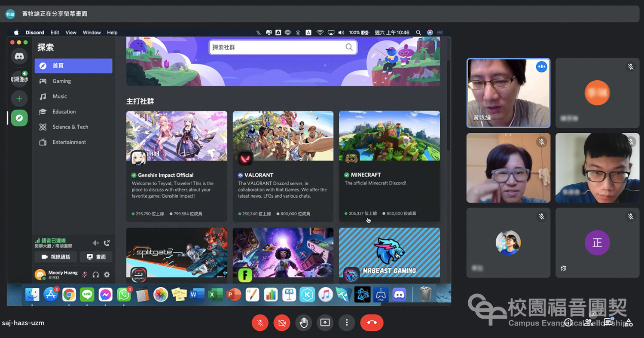Open Photos app in the Dock
This screenshot has height=338, width=644.
tap(161, 295)
